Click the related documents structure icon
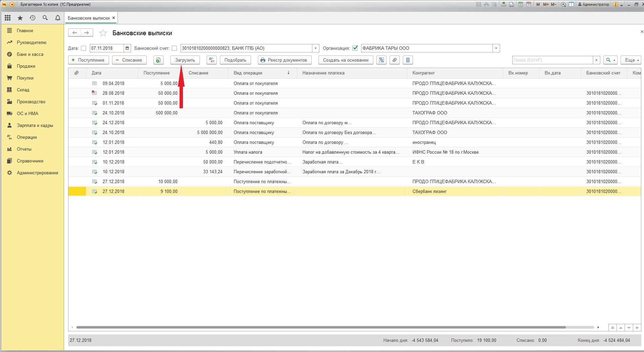 click(x=381, y=60)
